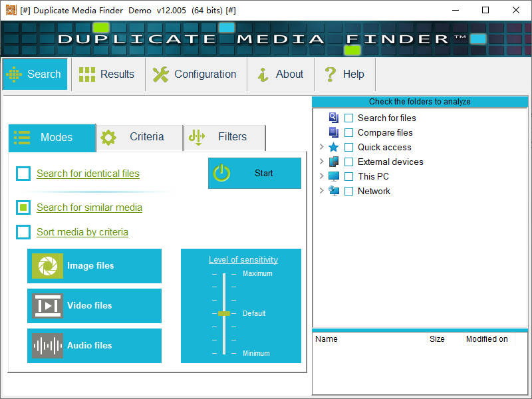532x399 pixels.
Task: Click the Quick access star icon
Action: 334,147
